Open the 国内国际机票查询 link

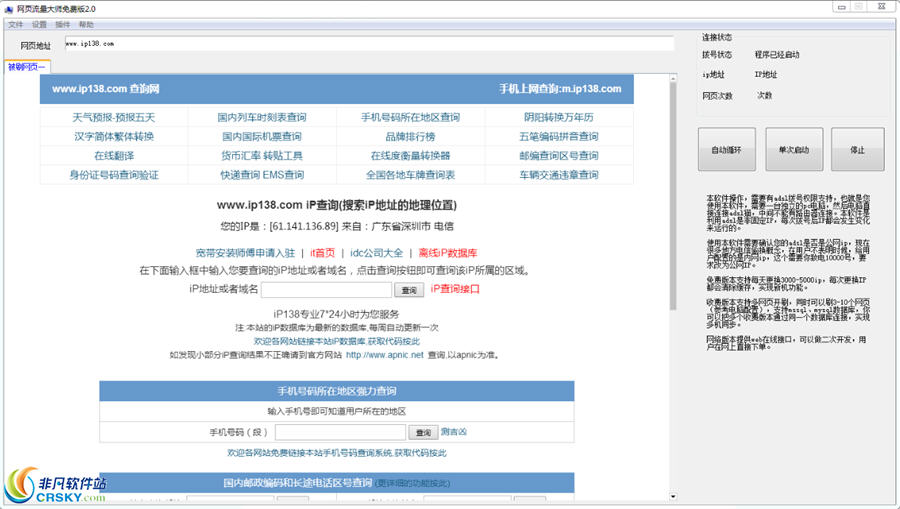[x=262, y=137]
